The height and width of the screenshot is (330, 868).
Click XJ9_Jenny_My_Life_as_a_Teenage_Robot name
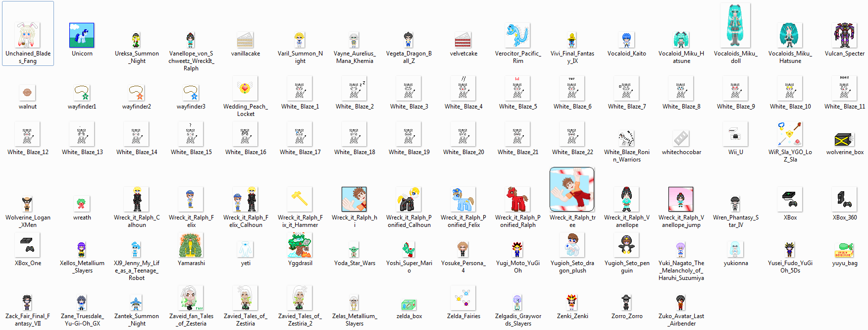pos(137,271)
